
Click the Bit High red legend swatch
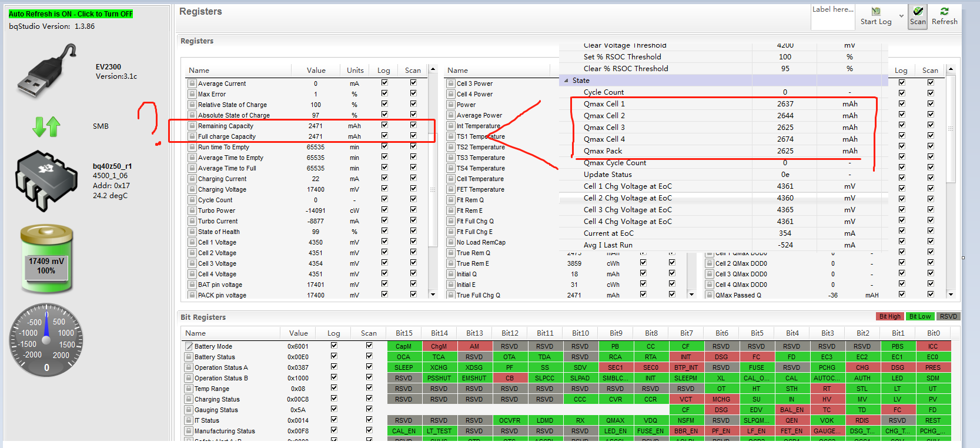890,316
